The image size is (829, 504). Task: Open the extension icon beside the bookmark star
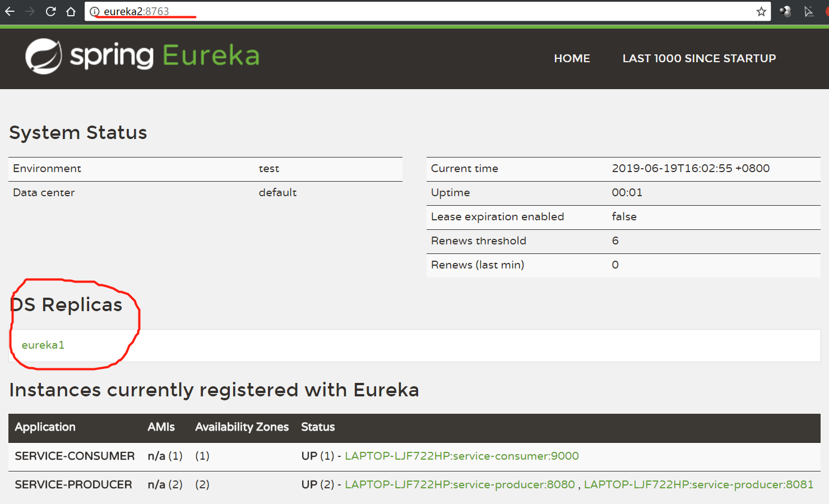pyautogui.click(x=785, y=11)
